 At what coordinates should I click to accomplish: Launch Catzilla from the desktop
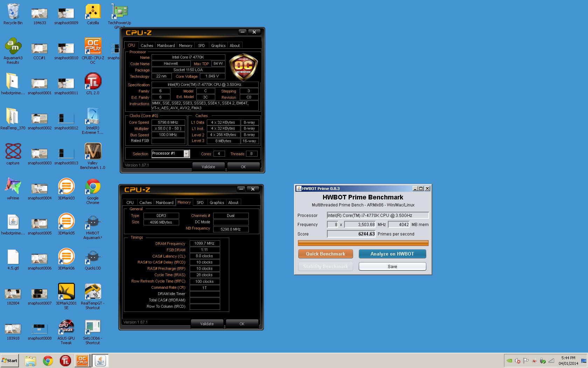click(93, 14)
